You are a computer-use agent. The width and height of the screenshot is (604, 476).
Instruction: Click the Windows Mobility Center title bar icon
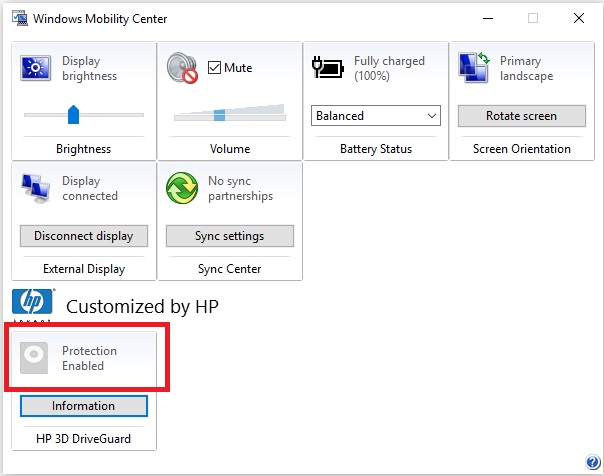coord(20,18)
